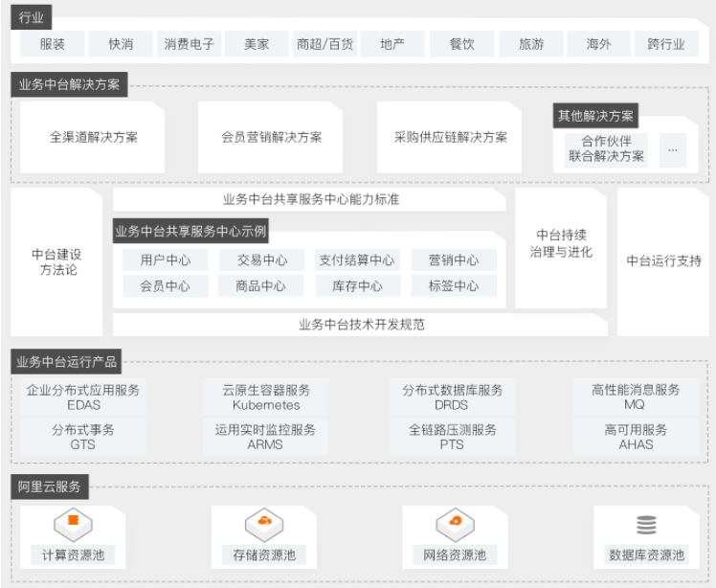Select the 用户中心 box
716x588 pixels.
(x=166, y=260)
